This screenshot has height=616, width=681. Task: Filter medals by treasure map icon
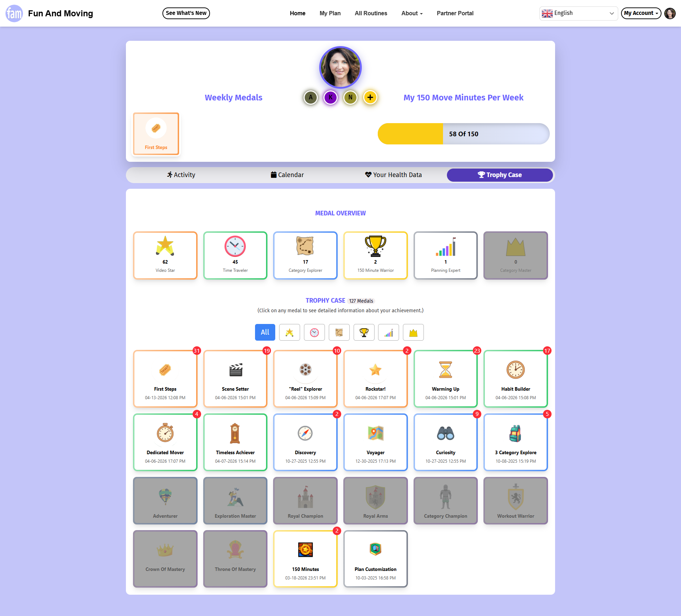click(339, 332)
